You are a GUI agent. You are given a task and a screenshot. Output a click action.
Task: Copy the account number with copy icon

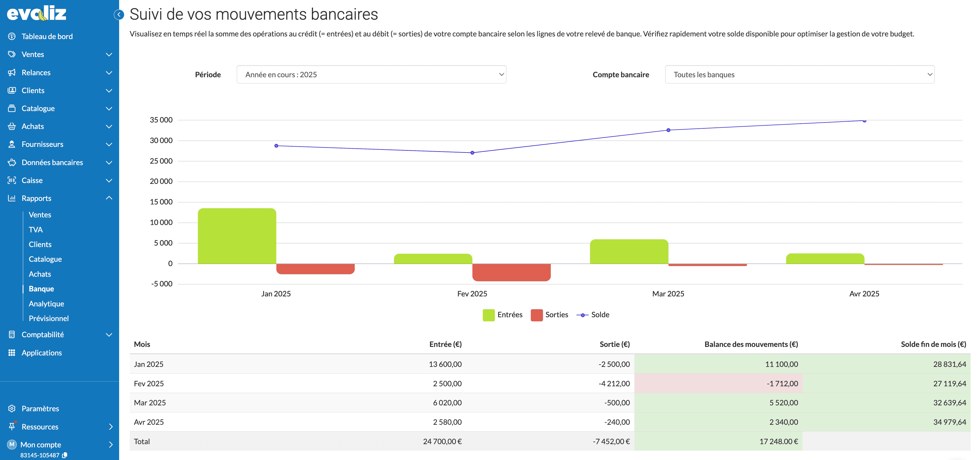[65, 455]
